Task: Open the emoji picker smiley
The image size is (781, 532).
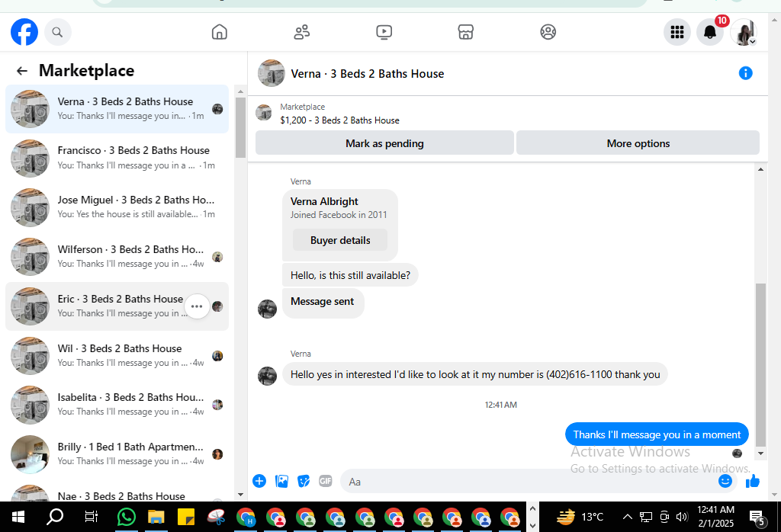Action: (x=725, y=481)
